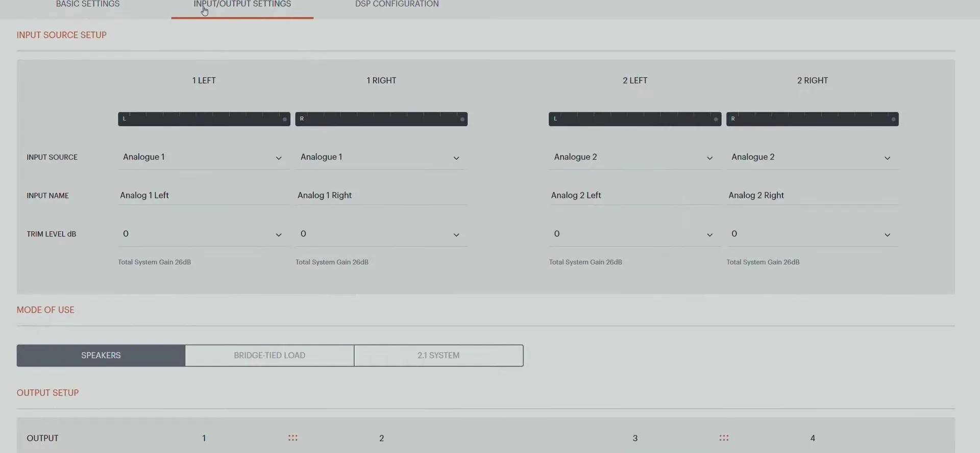The image size is (980, 453).
Task: Click the 2 Right level meter
Action: coord(813,119)
